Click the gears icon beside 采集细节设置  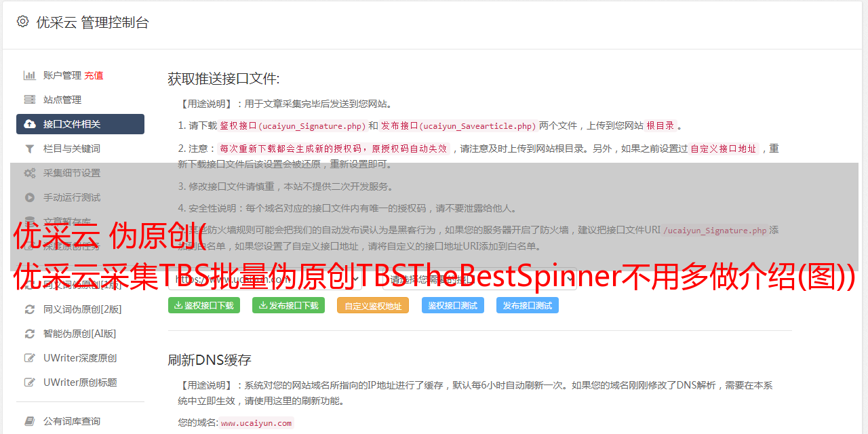[30, 173]
